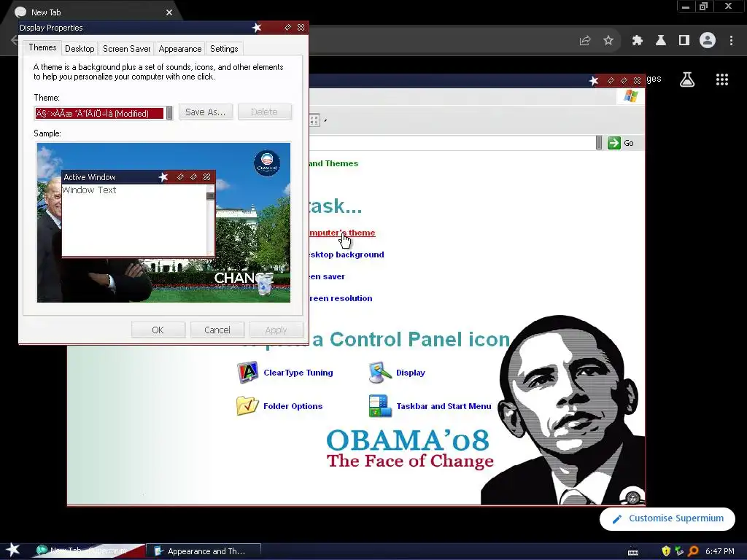Image resolution: width=747 pixels, height=560 pixels.
Task: Click the Apply button
Action: coord(276,330)
